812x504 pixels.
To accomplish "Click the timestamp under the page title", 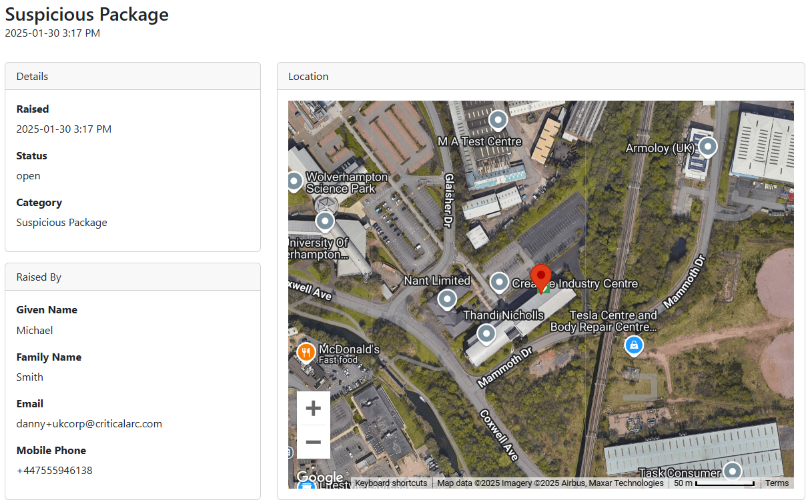I will coord(53,33).
